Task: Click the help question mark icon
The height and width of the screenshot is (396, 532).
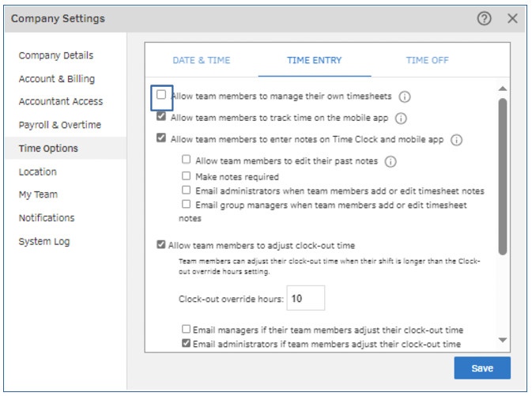Action: click(485, 18)
